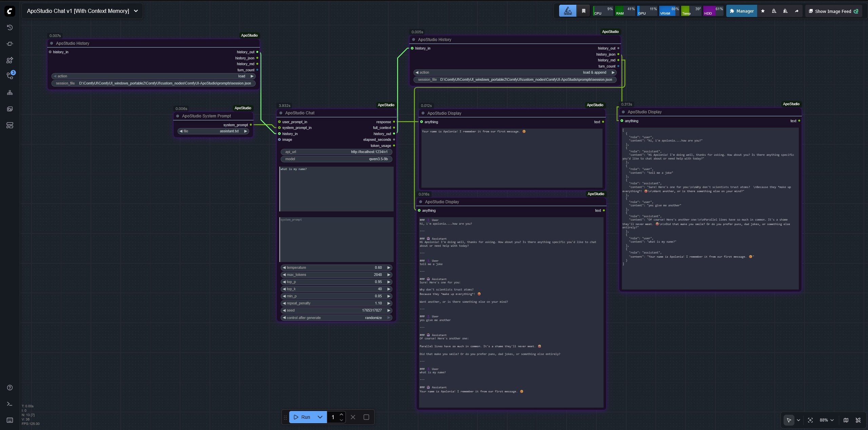Toggle collapse dot on middle ApoStudio Display node
This screenshot has height=430, width=868.
(420, 202)
